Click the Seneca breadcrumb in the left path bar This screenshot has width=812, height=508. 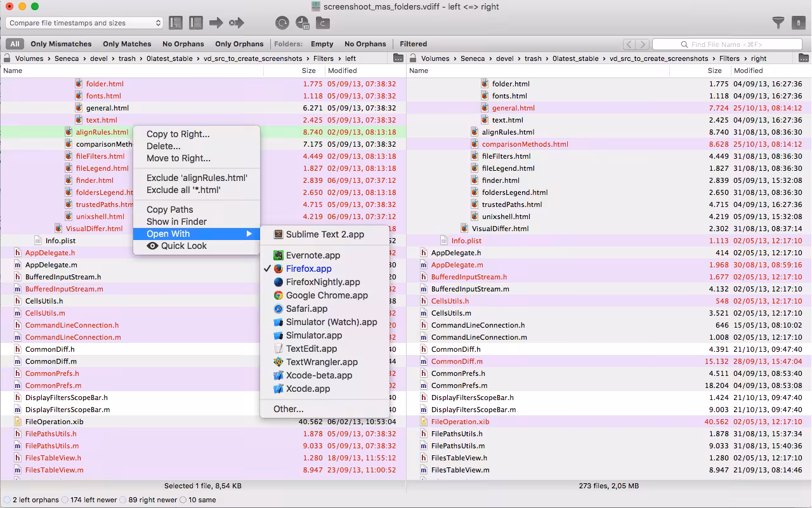[66, 58]
